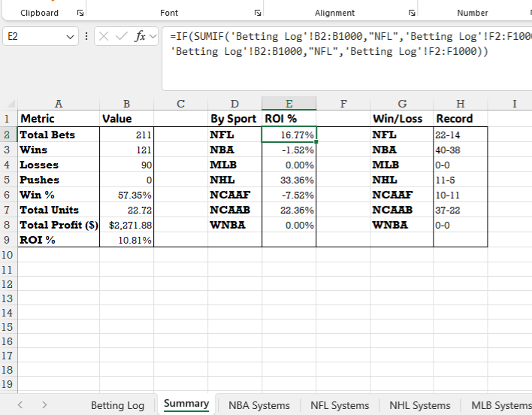
Task: Select column C header
Action: tap(180, 104)
